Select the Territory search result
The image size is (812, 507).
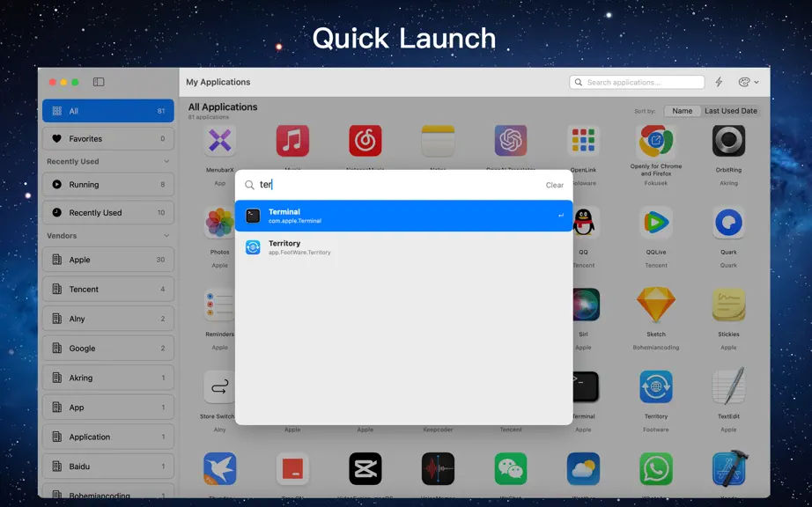coord(404,247)
